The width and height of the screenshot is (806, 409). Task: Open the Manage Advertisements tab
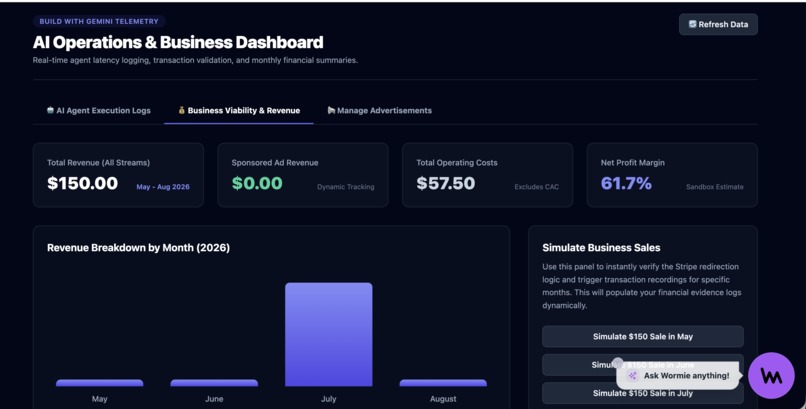click(380, 110)
